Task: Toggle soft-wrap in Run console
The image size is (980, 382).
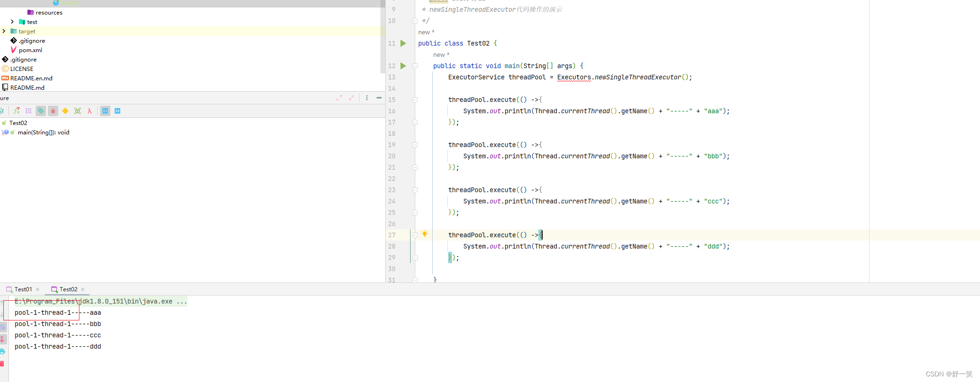Action: click(2, 327)
